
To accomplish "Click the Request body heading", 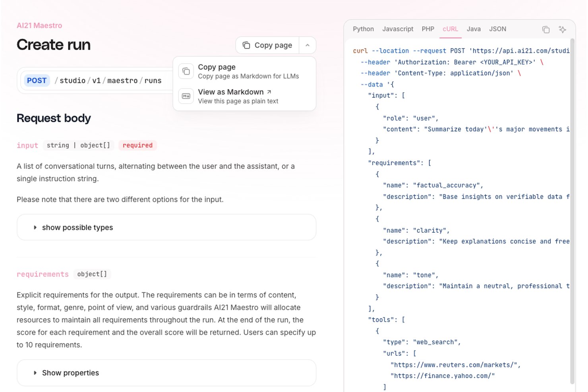I will coord(54,118).
